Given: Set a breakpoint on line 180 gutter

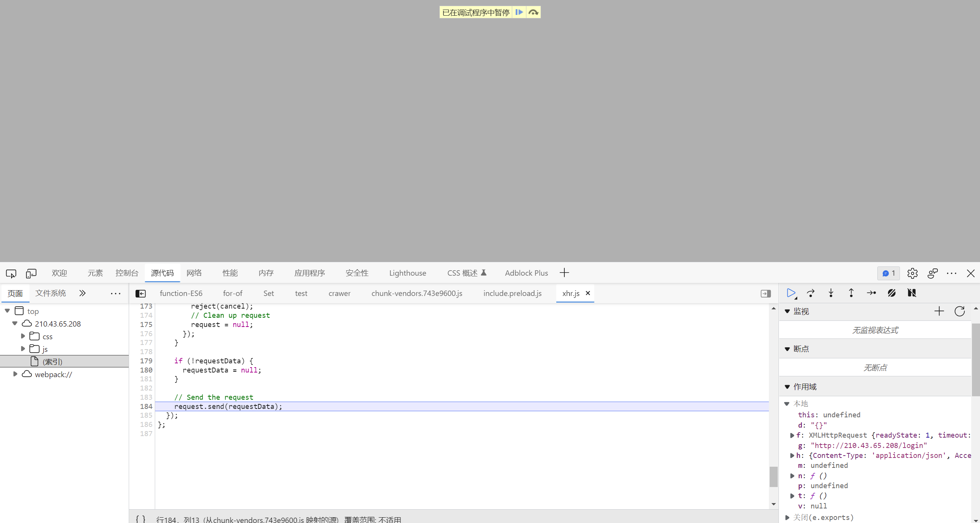Looking at the screenshot, I should tap(146, 370).
